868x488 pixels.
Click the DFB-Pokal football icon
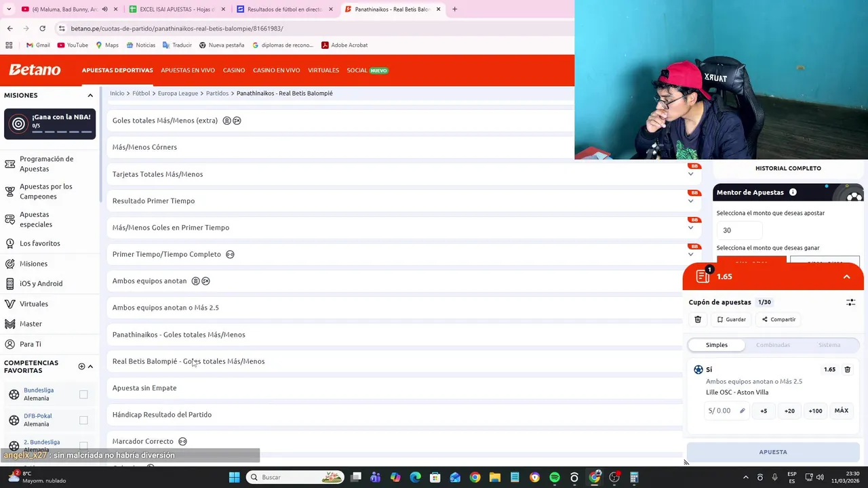click(x=14, y=420)
